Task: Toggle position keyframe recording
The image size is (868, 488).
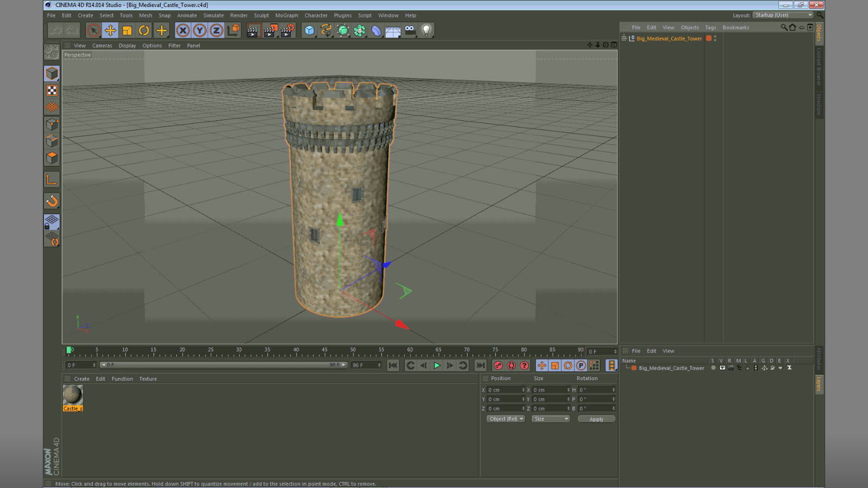Action: (541, 365)
